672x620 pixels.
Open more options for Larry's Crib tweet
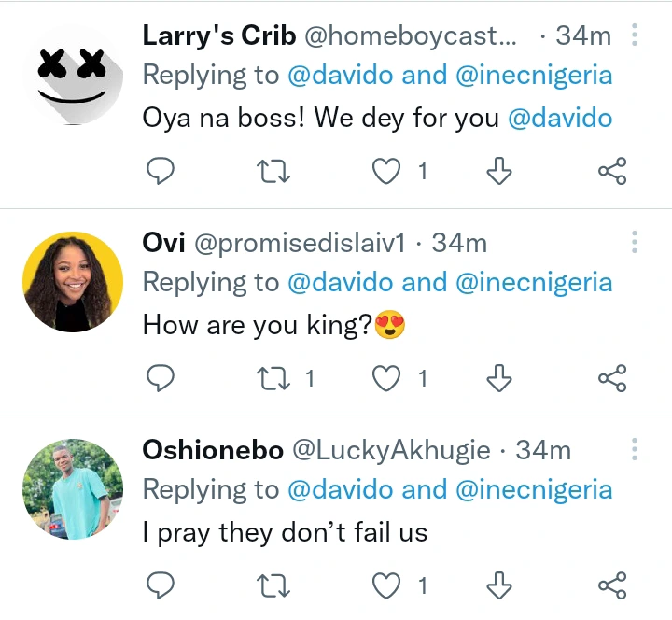(635, 36)
